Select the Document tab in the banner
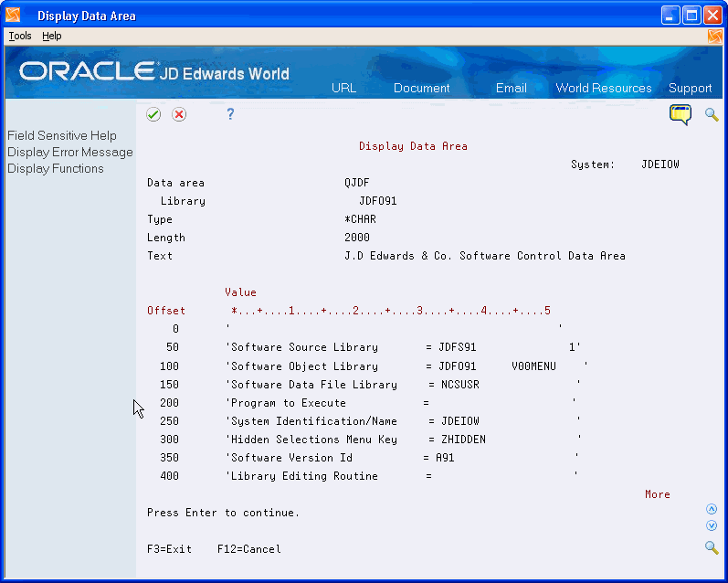The width and height of the screenshot is (728, 583). tap(422, 89)
